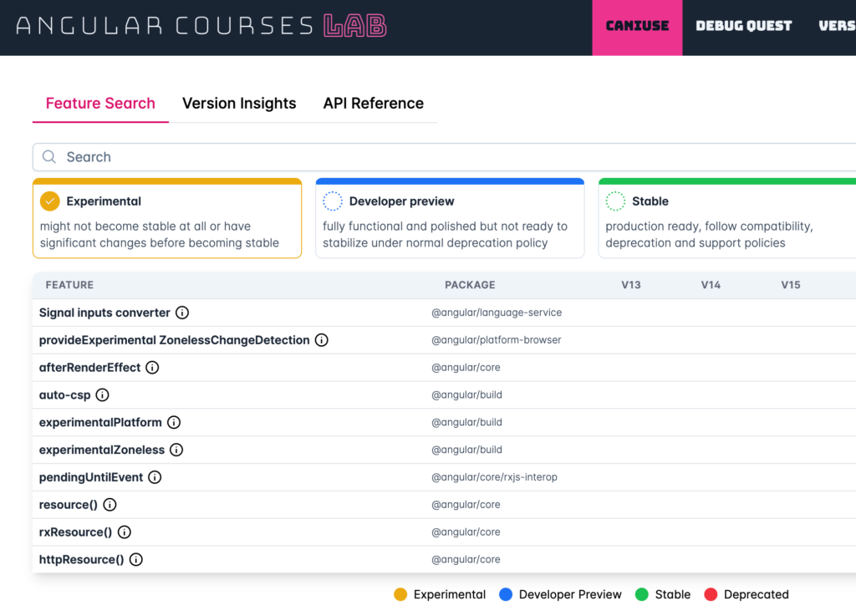Click @angular/core/rxjs-interop package cell
The image size is (856, 616).
[x=494, y=477]
